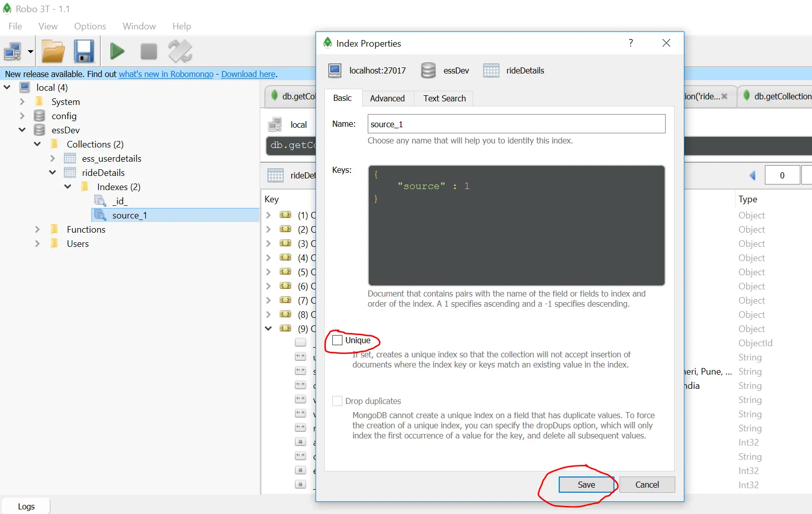The image size is (812, 514).
Task: Open the Options menu
Action: coord(90,26)
